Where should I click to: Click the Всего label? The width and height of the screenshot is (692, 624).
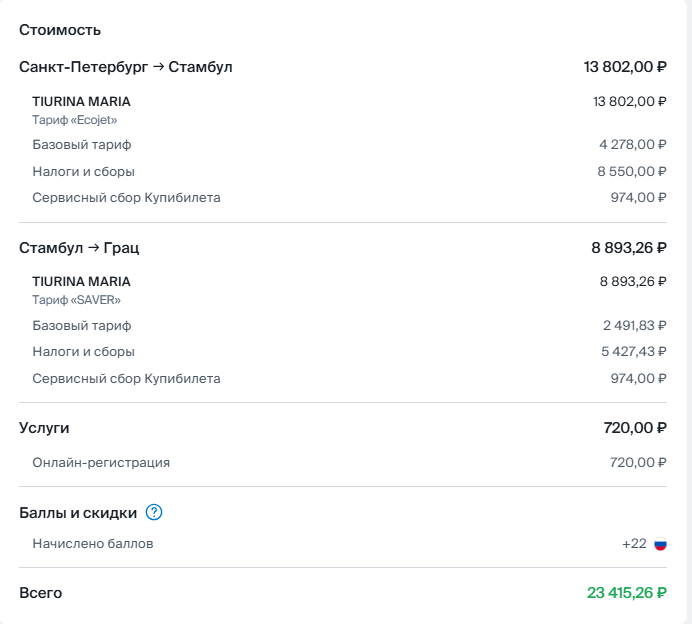pyautogui.click(x=41, y=593)
